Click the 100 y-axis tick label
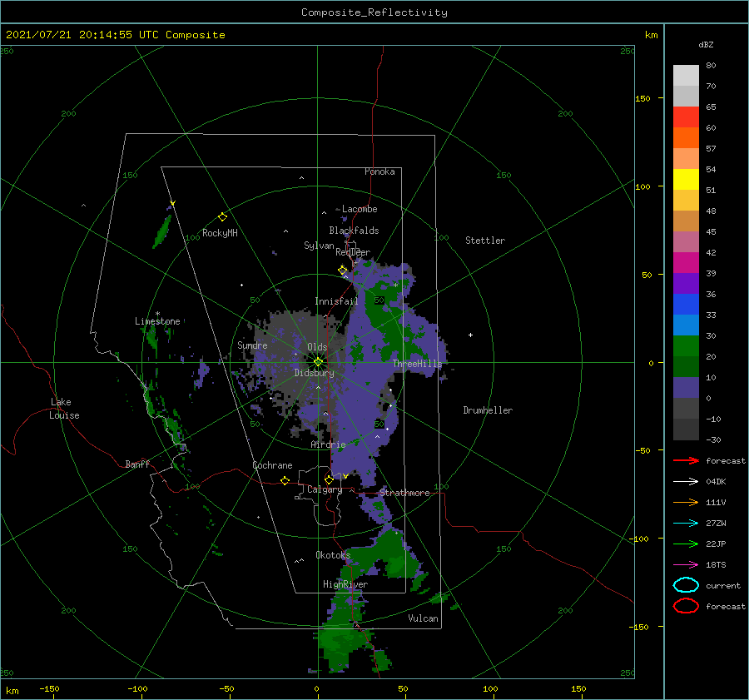This screenshot has height=700, width=749. [x=642, y=186]
